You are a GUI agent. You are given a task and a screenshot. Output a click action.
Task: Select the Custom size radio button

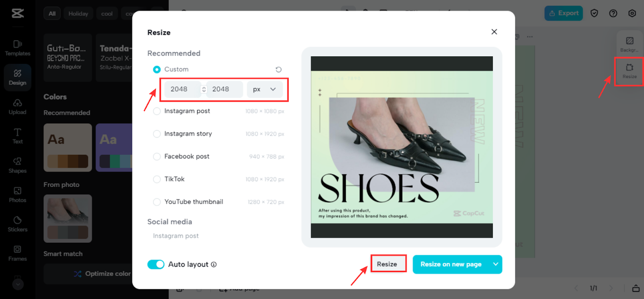click(x=157, y=69)
